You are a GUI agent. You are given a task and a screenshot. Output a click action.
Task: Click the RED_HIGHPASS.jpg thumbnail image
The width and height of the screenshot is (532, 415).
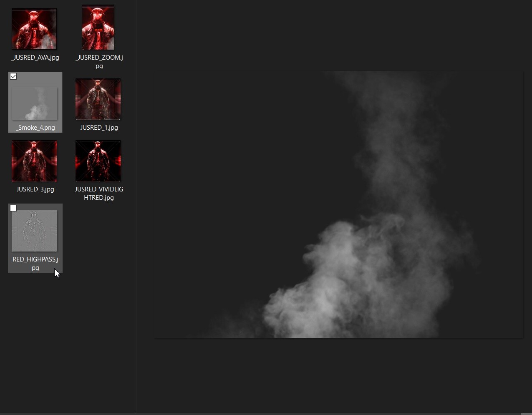[x=34, y=231]
